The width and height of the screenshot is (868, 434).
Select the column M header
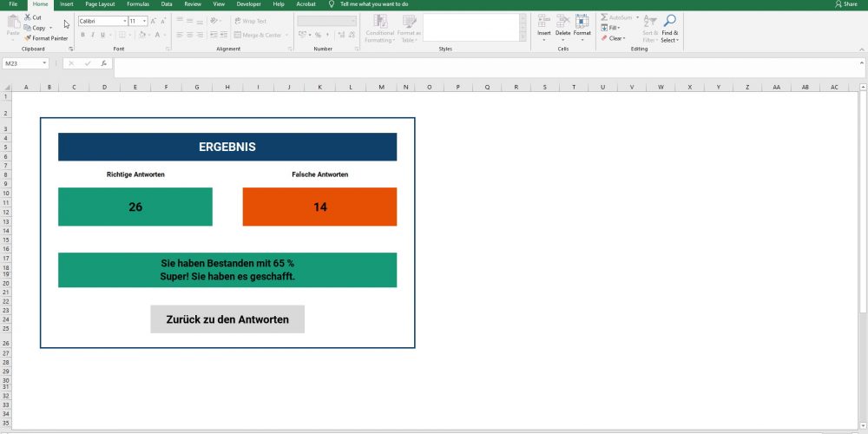(382, 88)
